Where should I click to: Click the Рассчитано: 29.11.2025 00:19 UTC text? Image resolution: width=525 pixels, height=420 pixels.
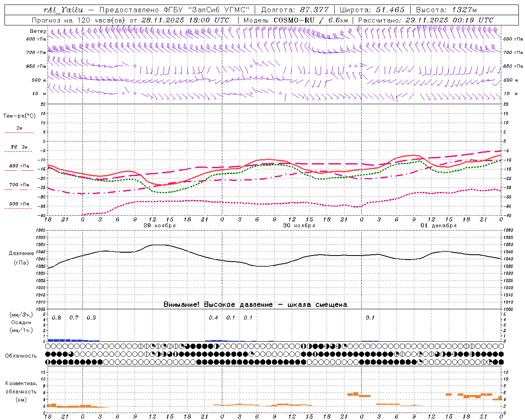pos(426,20)
